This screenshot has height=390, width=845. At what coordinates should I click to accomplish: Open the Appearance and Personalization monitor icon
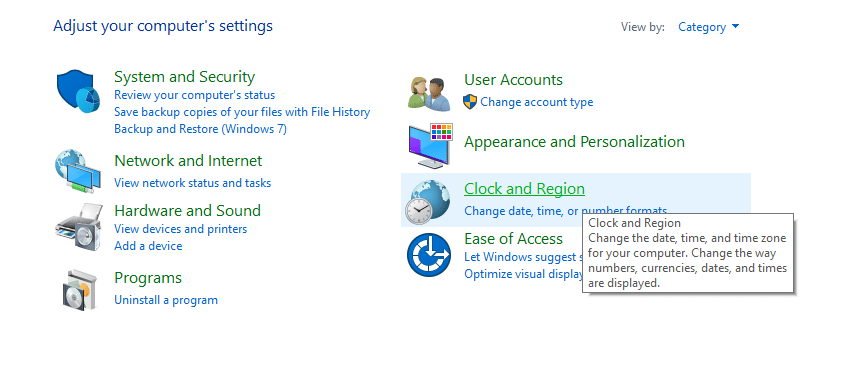[430, 145]
